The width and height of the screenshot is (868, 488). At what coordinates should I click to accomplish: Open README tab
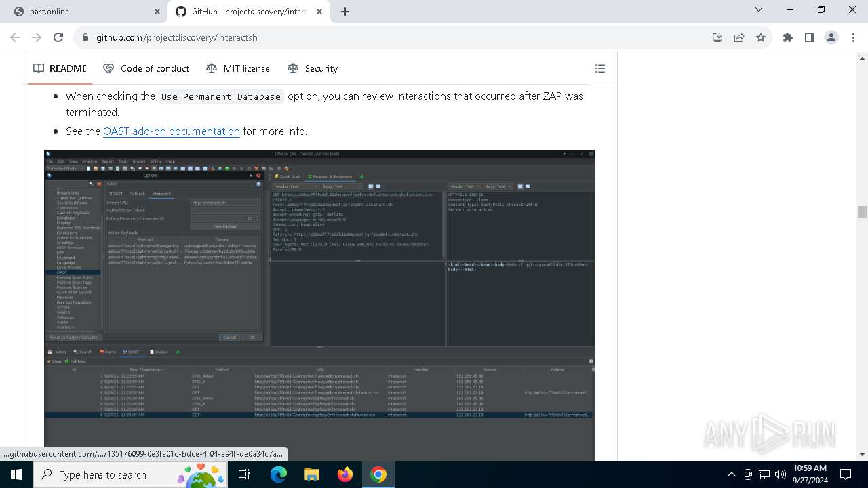[60, 68]
